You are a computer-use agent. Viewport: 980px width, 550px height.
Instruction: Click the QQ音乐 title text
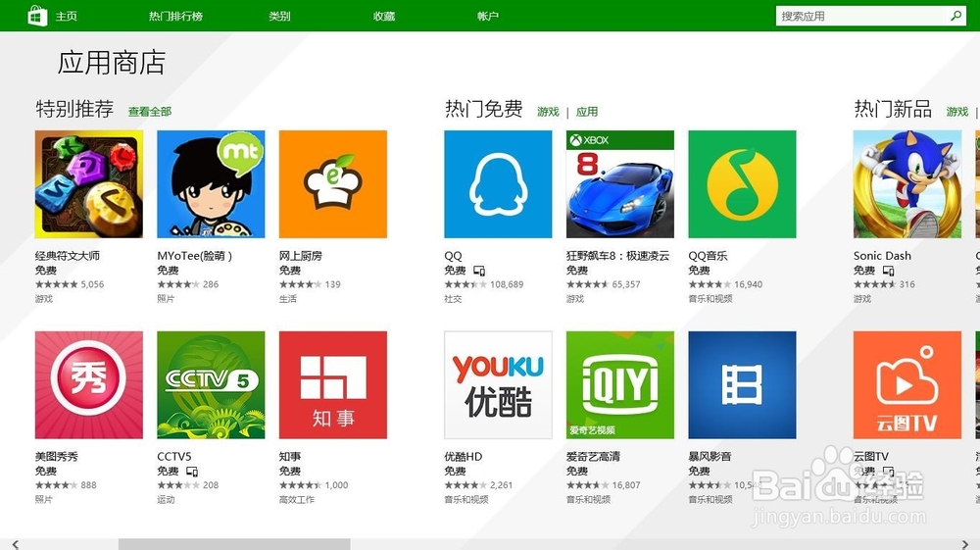tap(708, 256)
